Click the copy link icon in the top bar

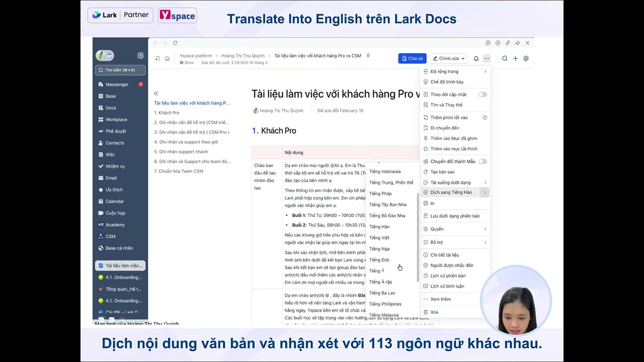(x=508, y=43)
